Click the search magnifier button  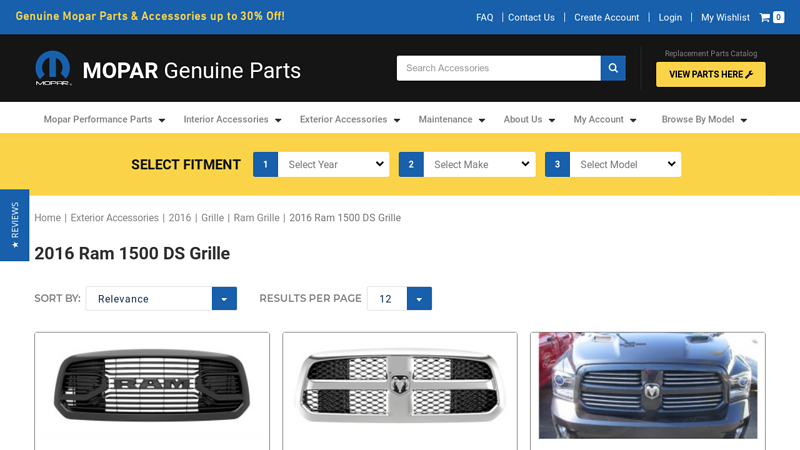point(613,68)
